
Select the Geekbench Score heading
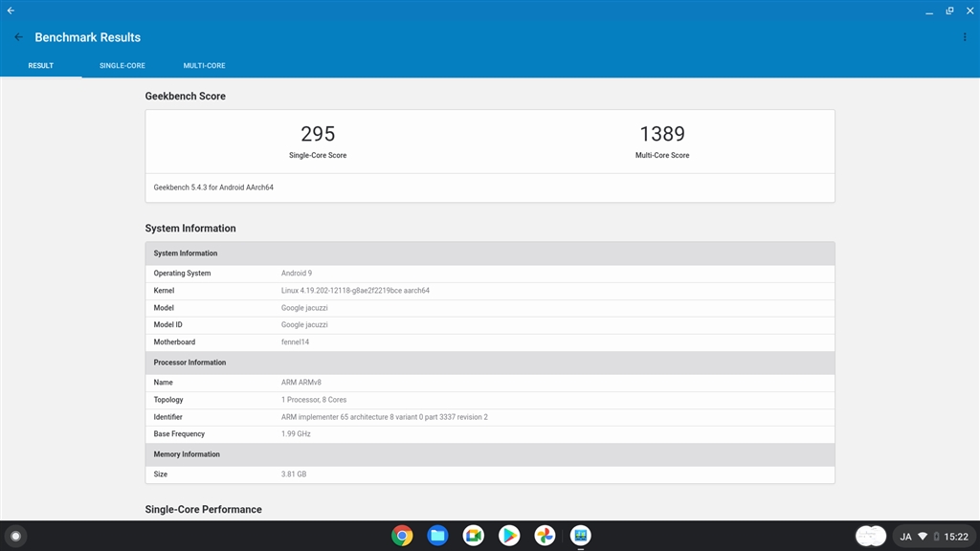[x=185, y=97]
